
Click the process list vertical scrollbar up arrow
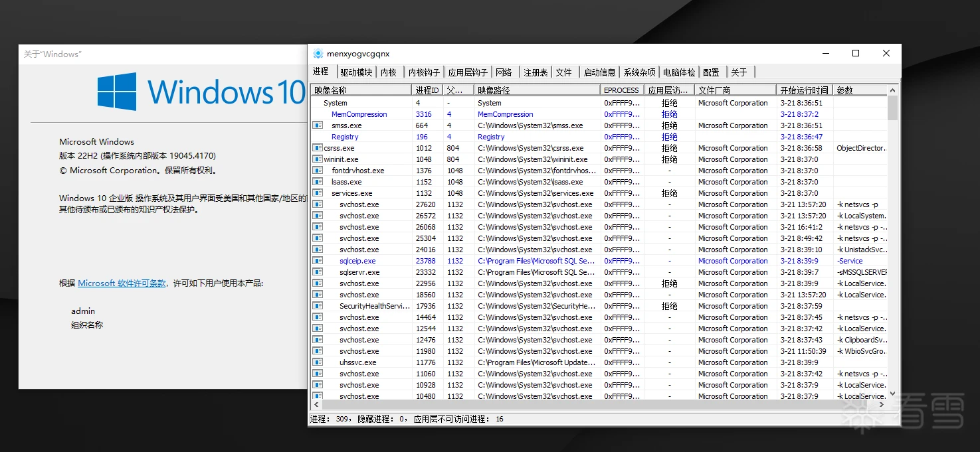tap(892, 90)
